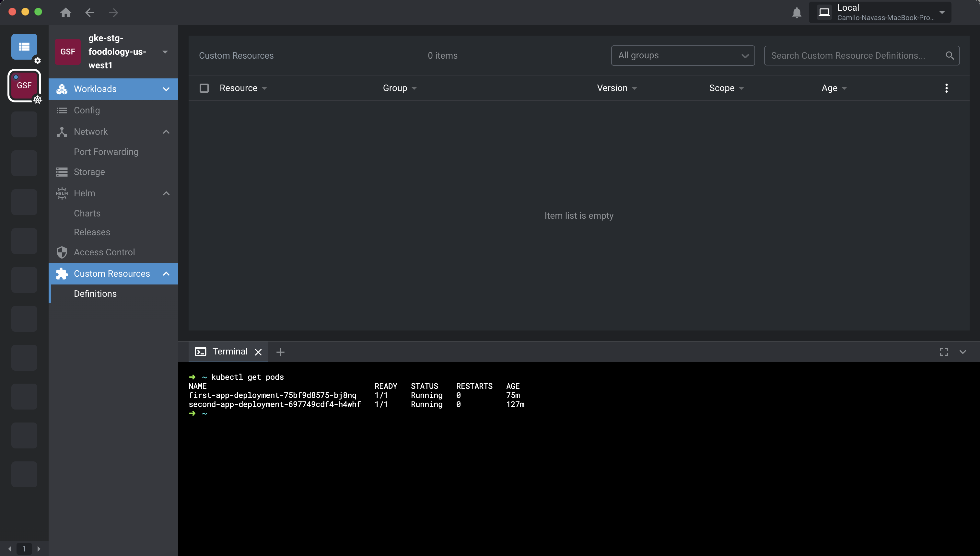Click the GSF cluster icon in sidebar

(24, 86)
